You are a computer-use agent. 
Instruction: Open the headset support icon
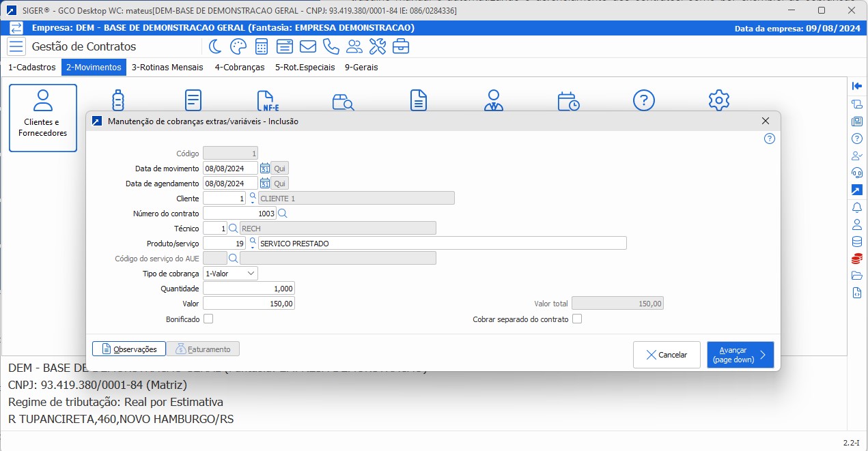[857, 173]
